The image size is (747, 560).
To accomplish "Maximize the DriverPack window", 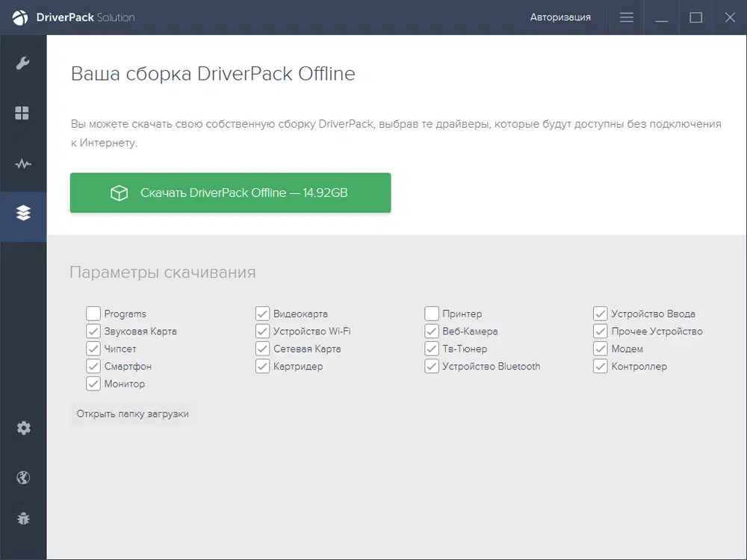I will point(695,18).
